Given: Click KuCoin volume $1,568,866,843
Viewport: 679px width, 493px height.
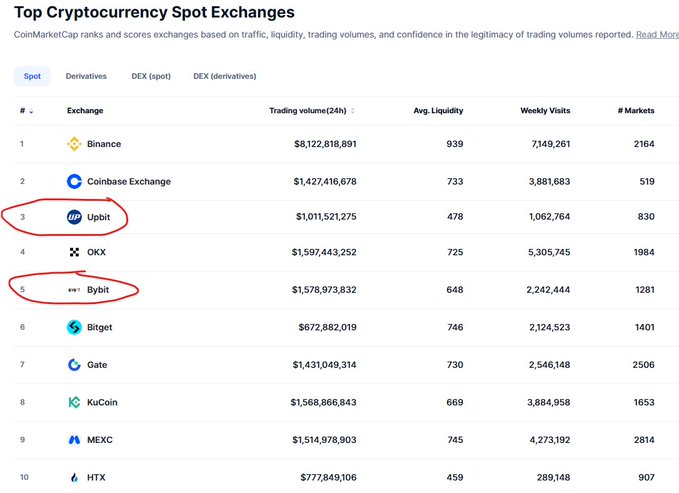Looking at the screenshot, I should (x=323, y=402).
